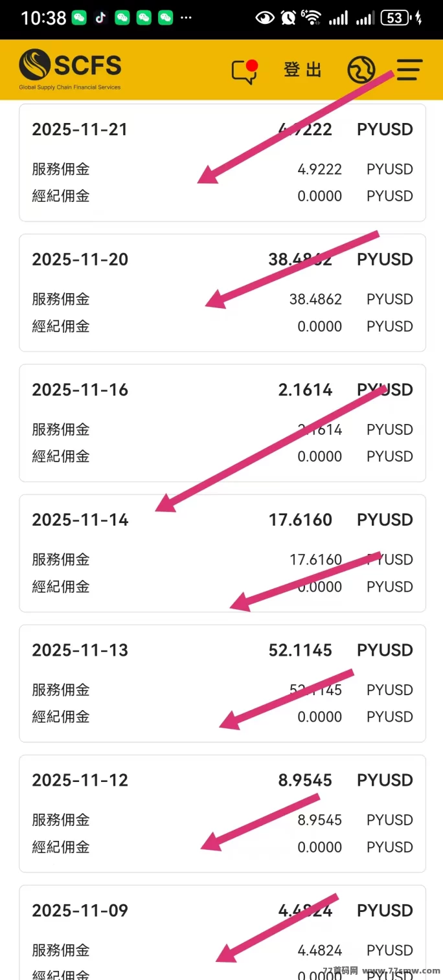Expand the status bar ellipsis for more notifications
Viewport: 443px width, 980px height.
click(x=186, y=17)
